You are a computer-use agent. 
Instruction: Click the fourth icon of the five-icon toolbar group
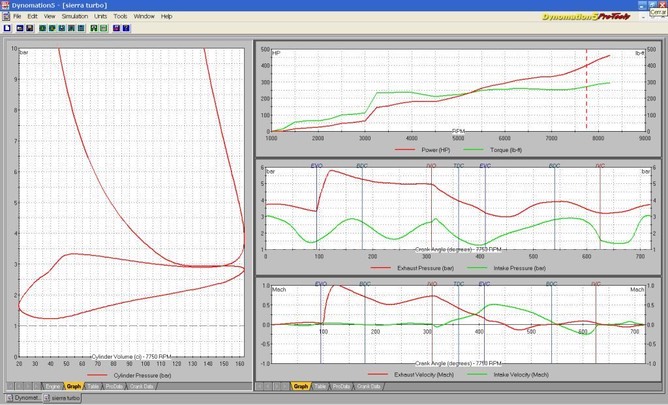click(x=71, y=28)
